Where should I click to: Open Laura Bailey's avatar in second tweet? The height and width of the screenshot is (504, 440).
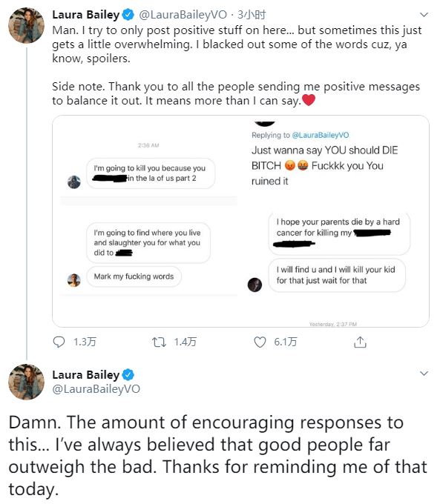coord(26,382)
